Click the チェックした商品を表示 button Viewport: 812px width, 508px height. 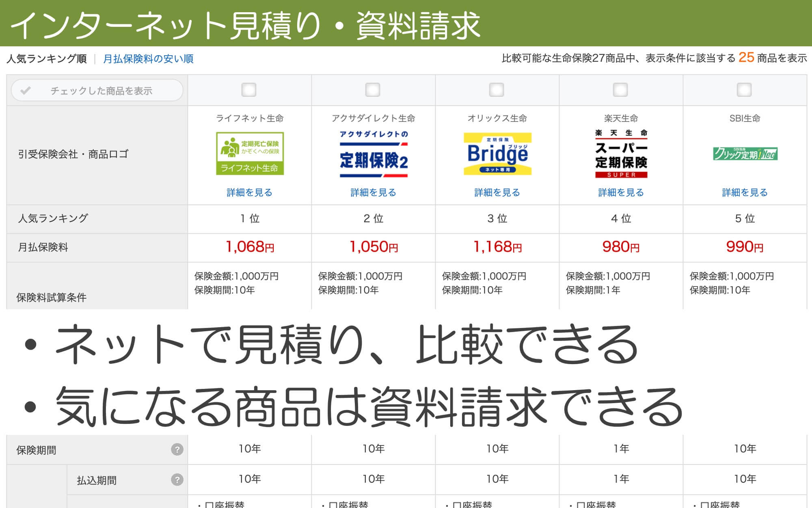click(x=97, y=90)
